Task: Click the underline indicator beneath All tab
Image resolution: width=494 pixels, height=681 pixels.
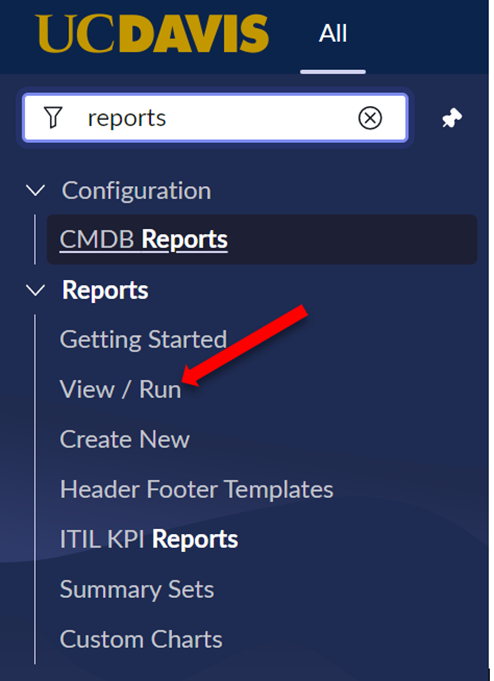Action: (333, 72)
